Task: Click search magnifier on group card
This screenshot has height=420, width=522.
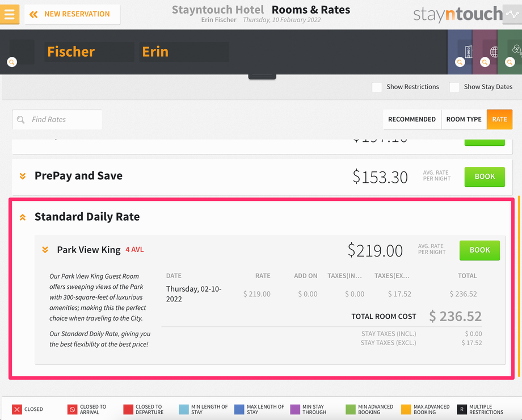Action: pyautogui.click(x=510, y=62)
